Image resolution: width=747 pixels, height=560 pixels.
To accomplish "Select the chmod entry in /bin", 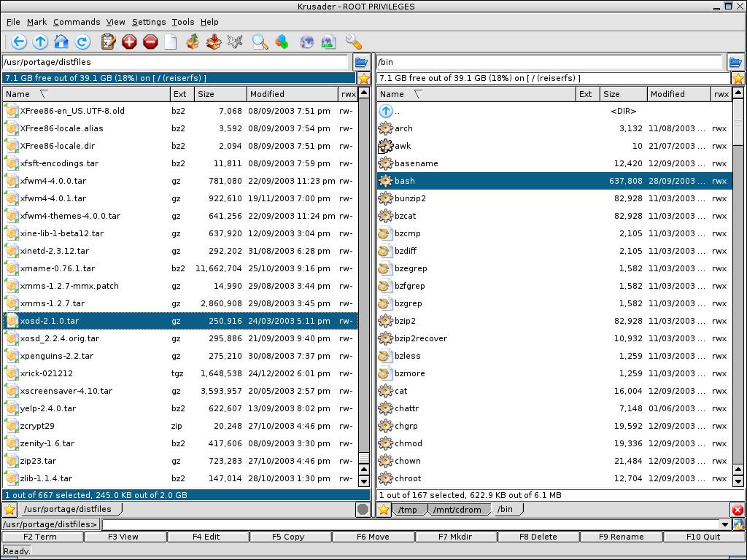I will point(554,443).
